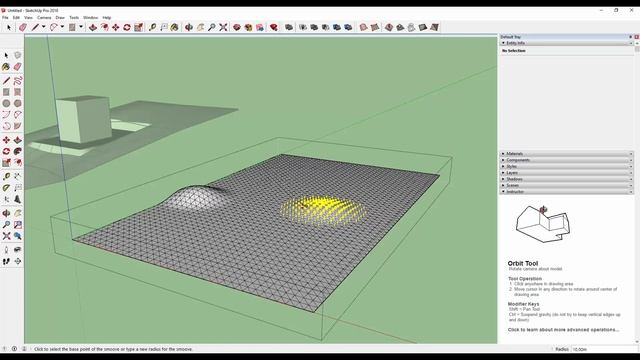Select Section Plane tool in left tool set
The height and width of the screenshot is (360, 640).
(x=18, y=261)
